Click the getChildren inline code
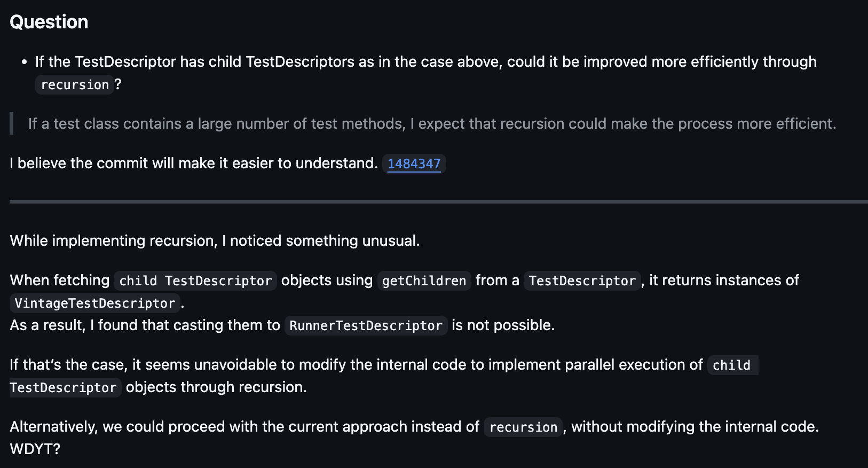This screenshot has width=868, height=468. tap(424, 280)
